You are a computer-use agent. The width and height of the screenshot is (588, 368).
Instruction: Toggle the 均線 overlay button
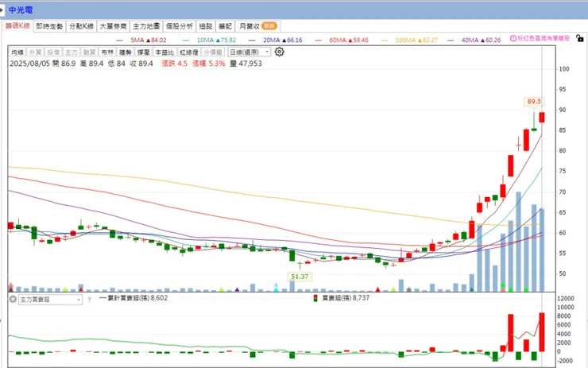17,52
